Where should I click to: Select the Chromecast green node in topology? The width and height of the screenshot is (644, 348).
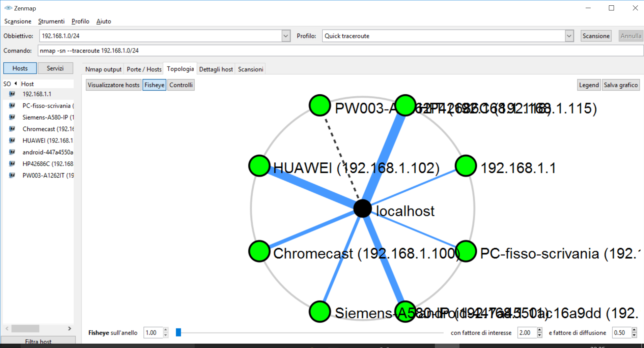point(259,251)
